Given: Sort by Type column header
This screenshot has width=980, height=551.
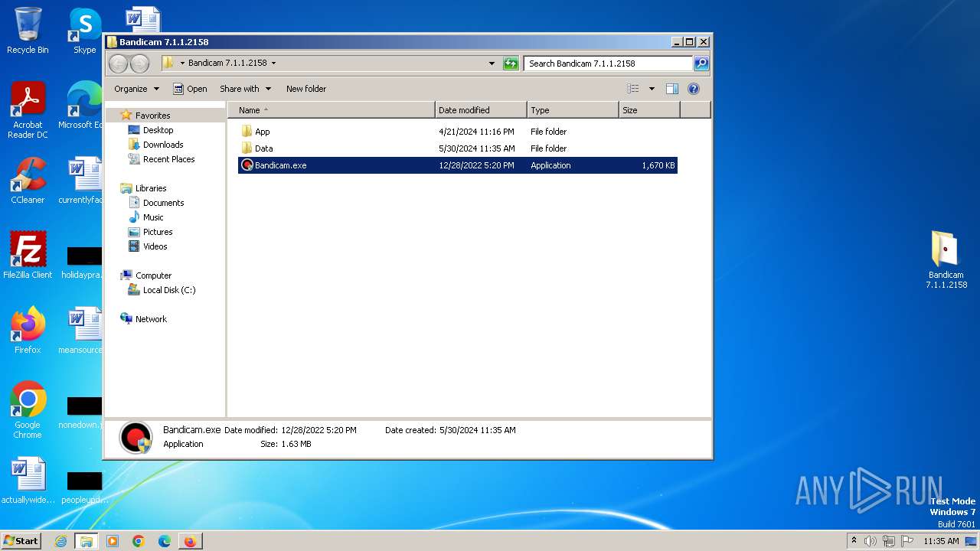Looking at the screenshot, I should [573, 110].
